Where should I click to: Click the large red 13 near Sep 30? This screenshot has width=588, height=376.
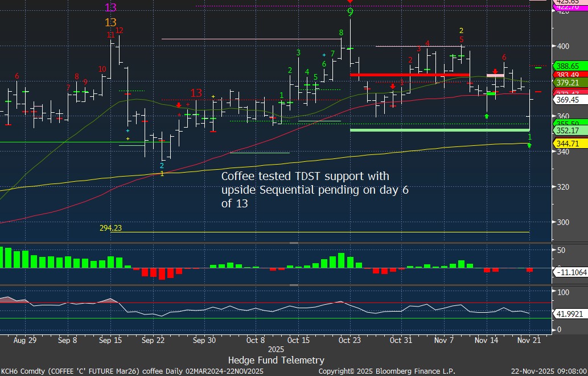(x=196, y=93)
